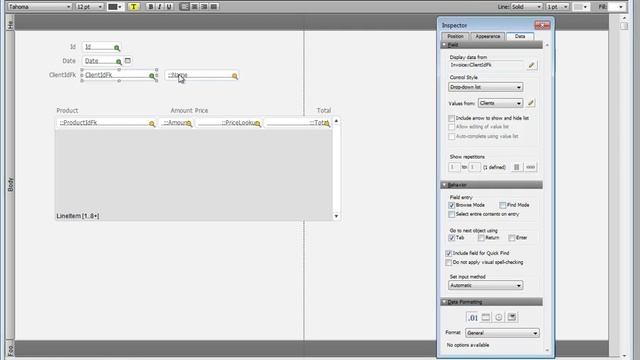Switch to Inspector Position tab
This screenshot has width=640, height=360.
click(x=455, y=36)
